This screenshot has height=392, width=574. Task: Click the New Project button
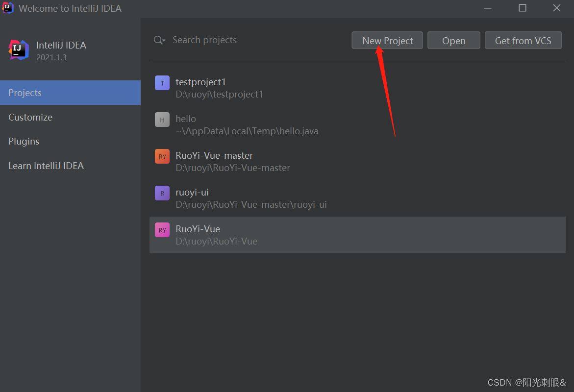(x=387, y=40)
